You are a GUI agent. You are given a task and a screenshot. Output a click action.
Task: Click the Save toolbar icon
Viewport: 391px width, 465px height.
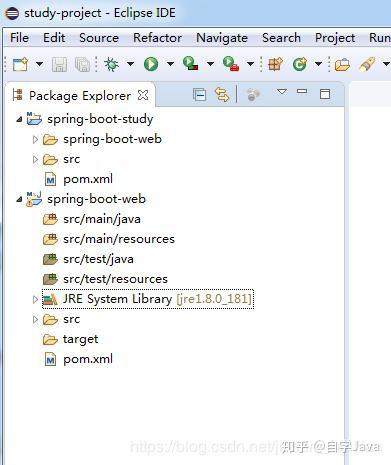(59, 64)
